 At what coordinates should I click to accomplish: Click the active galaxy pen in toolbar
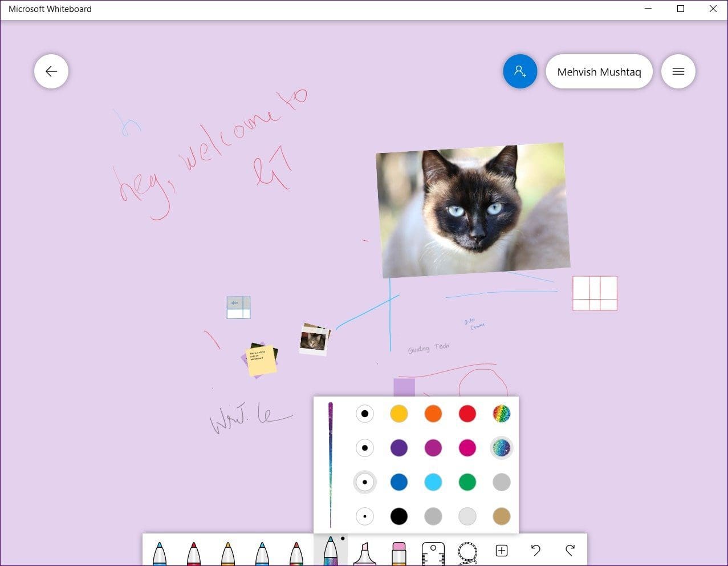pos(331,551)
